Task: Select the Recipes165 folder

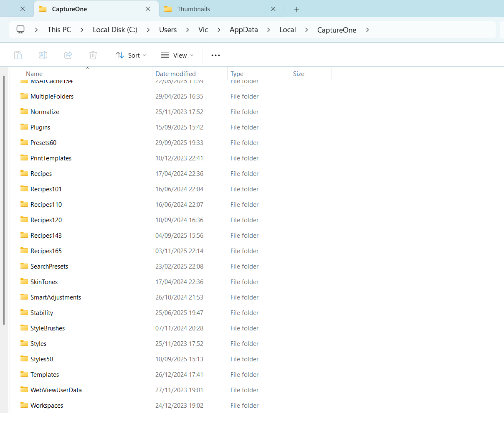Action: [x=46, y=251]
